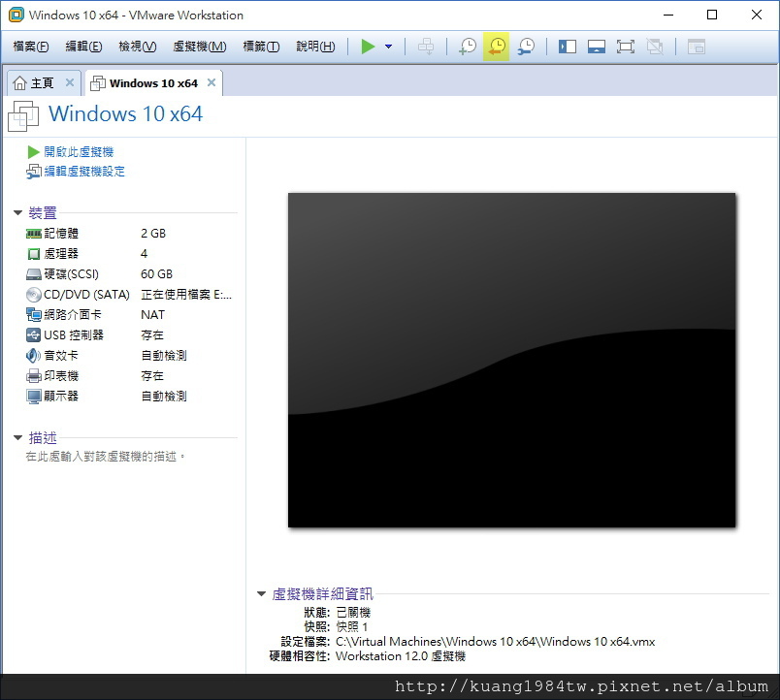Click the send Ctrl+Alt+Del toolbar icon

coord(426,47)
